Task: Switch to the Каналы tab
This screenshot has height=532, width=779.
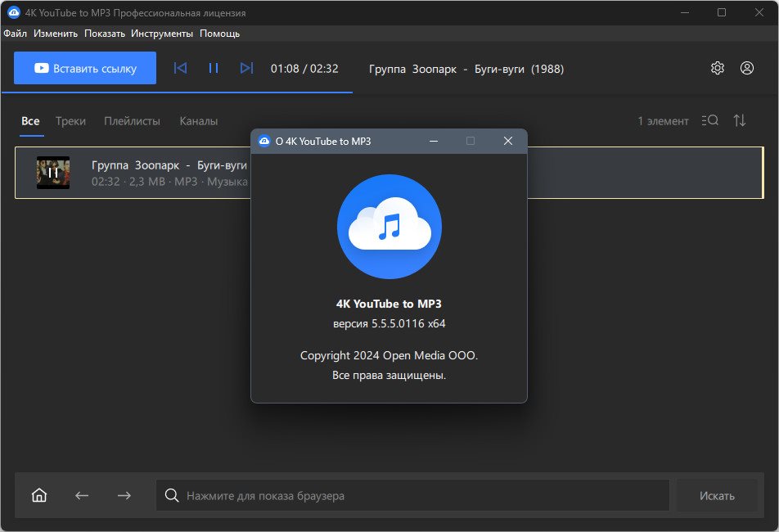Action: click(x=198, y=121)
